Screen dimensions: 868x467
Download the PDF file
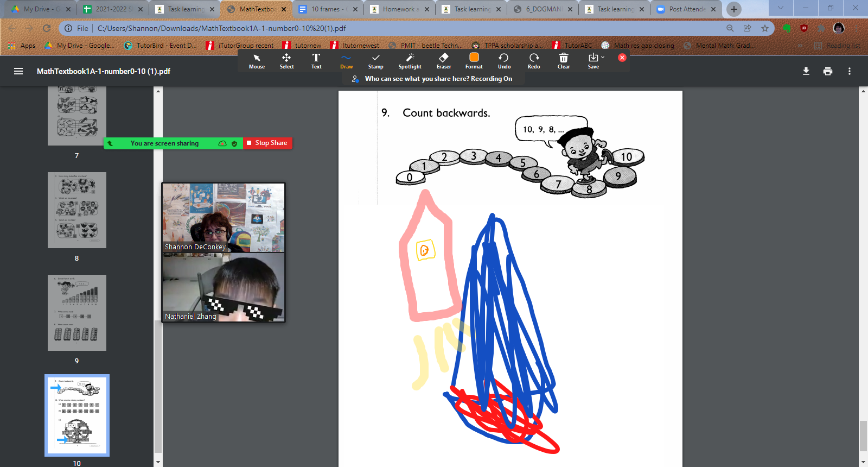point(806,71)
